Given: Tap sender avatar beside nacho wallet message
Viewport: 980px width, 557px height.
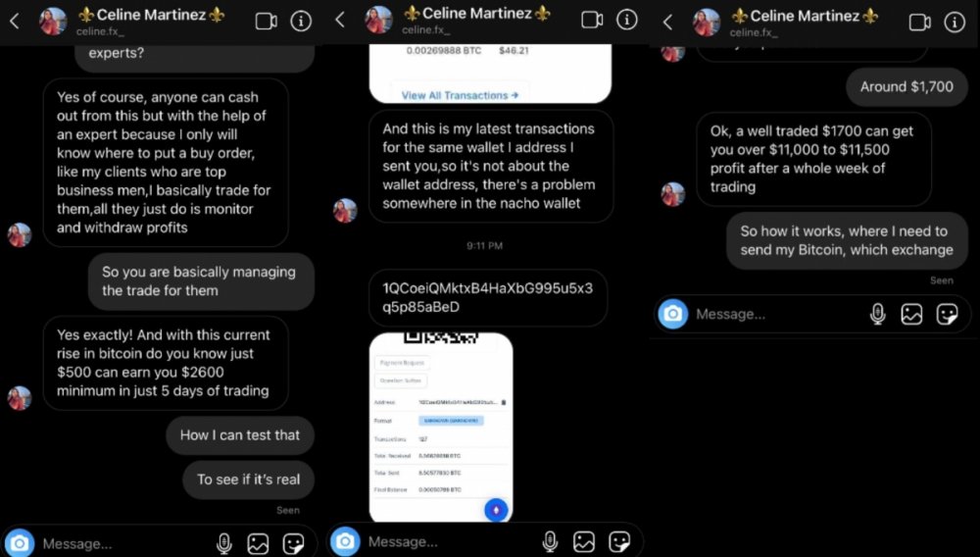Looking at the screenshot, I should click(345, 211).
